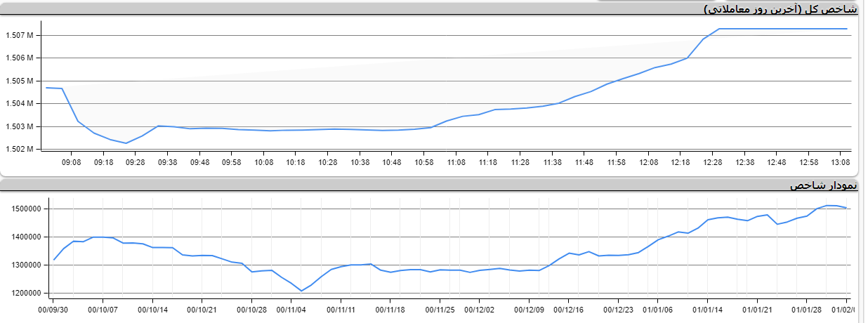
Task: Select the 01/01/28 date axis label
Action: 807,309
